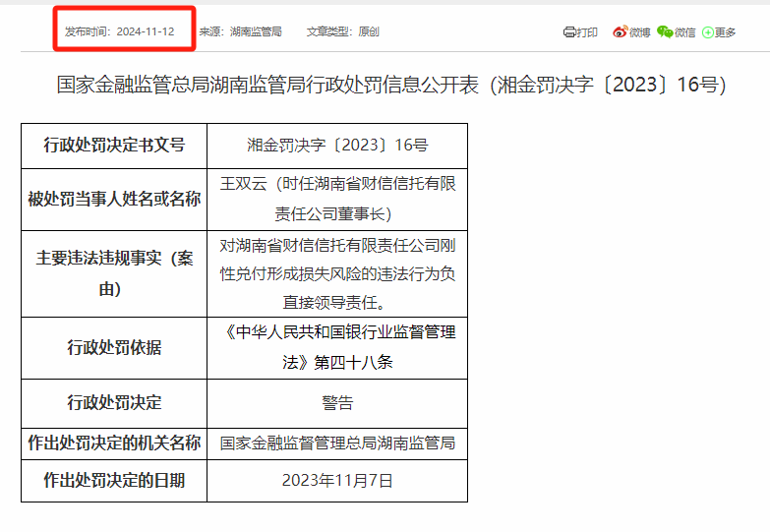Select the 行政处罚决定书文号 label cell
This screenshot has width=770, height=532.
[x=114, y=146]
